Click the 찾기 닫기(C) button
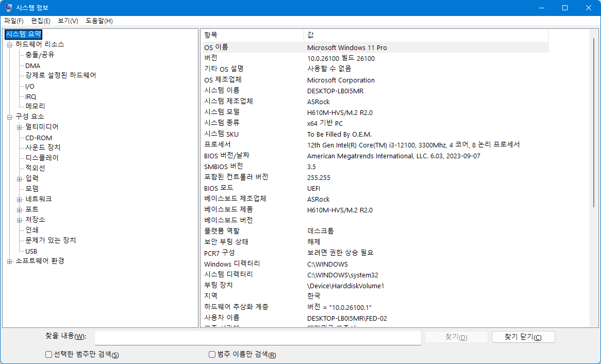601x364 pixels. 523,337
